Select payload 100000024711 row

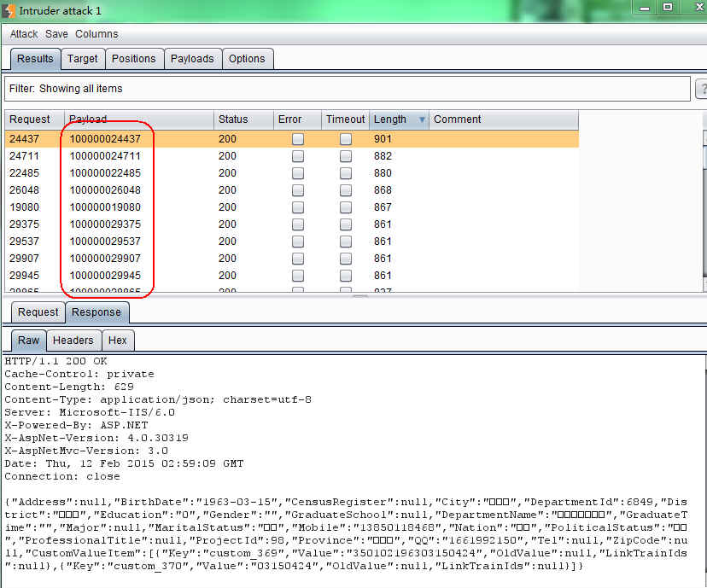point(292,156)
